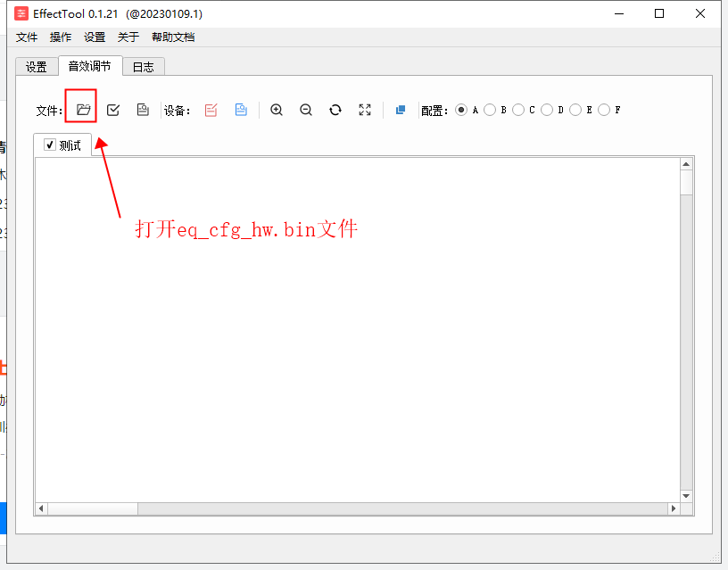Screen dimensions: 728x570
Task: Select configuration D radio button
Action: point(547,110)
